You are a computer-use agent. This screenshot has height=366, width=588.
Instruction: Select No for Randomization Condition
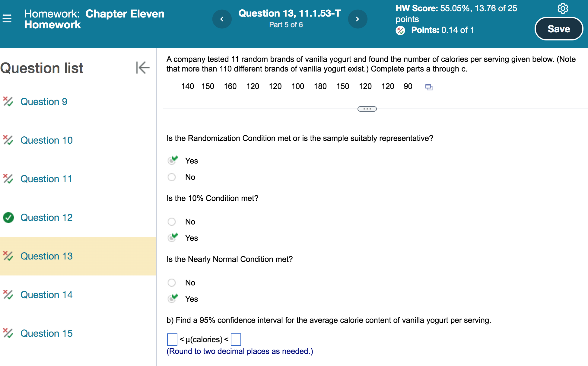pos(172,177)
